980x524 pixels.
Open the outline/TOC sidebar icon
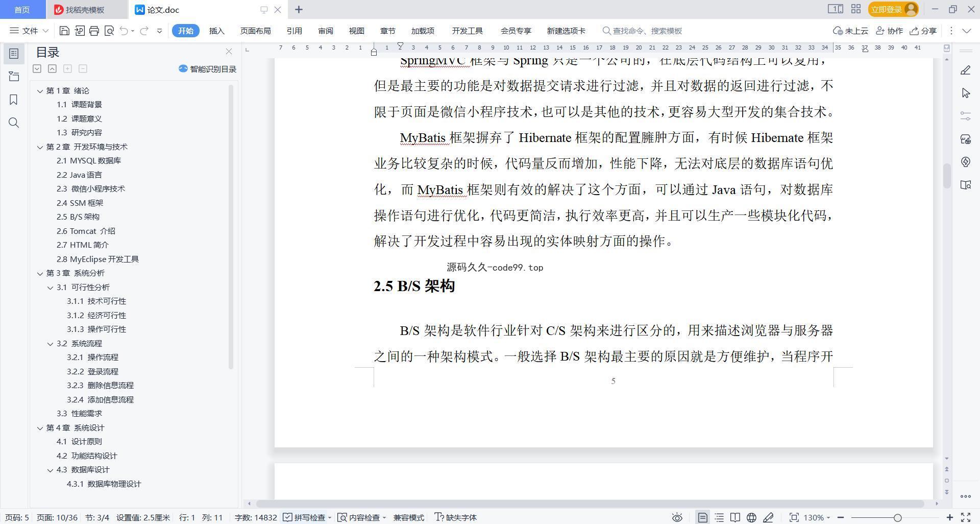tap(14, 54)
